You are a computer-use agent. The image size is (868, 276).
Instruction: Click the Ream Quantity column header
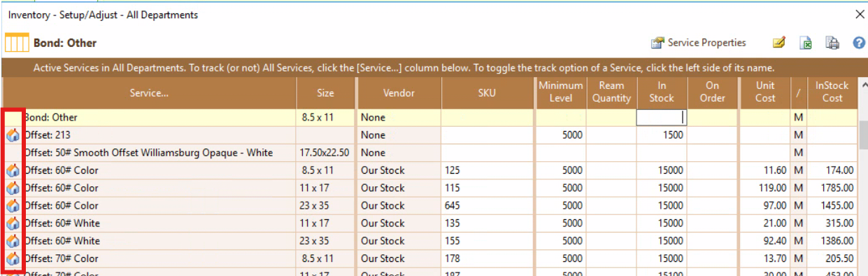611,92
